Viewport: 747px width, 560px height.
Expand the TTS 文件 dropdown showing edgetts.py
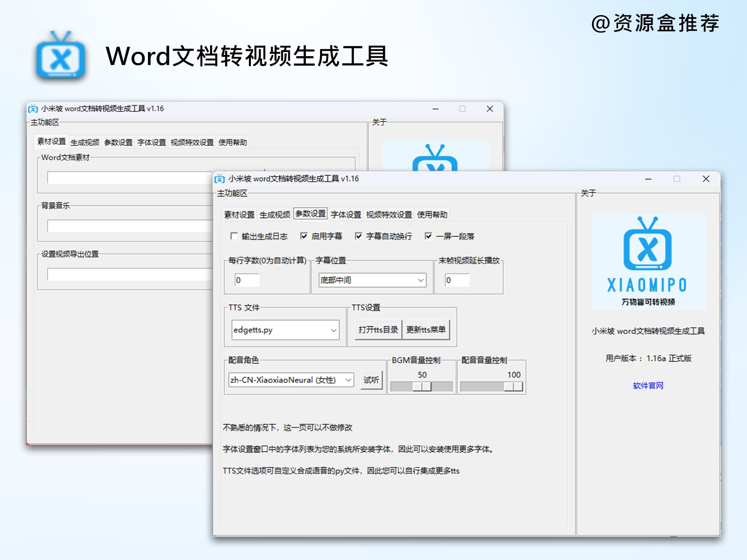[285, 330]
